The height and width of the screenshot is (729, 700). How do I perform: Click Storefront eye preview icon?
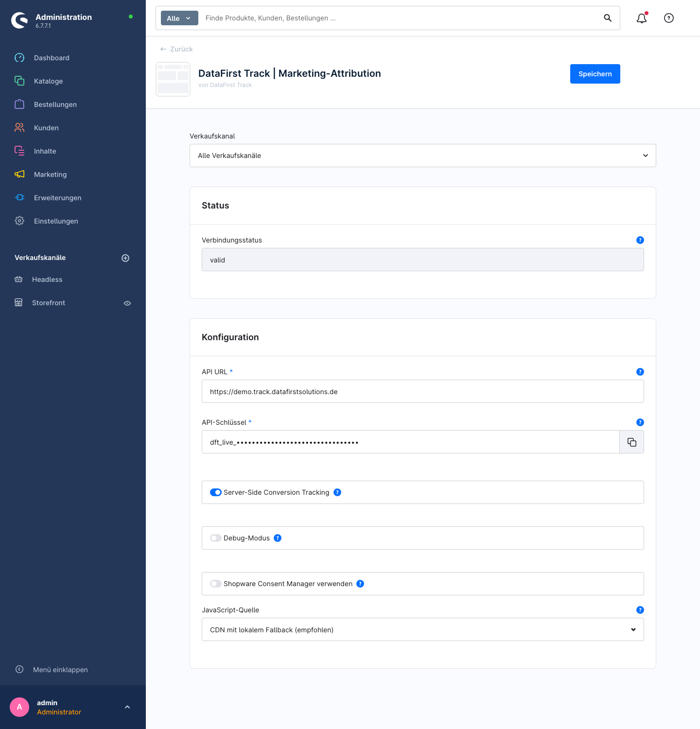point(127,303)
